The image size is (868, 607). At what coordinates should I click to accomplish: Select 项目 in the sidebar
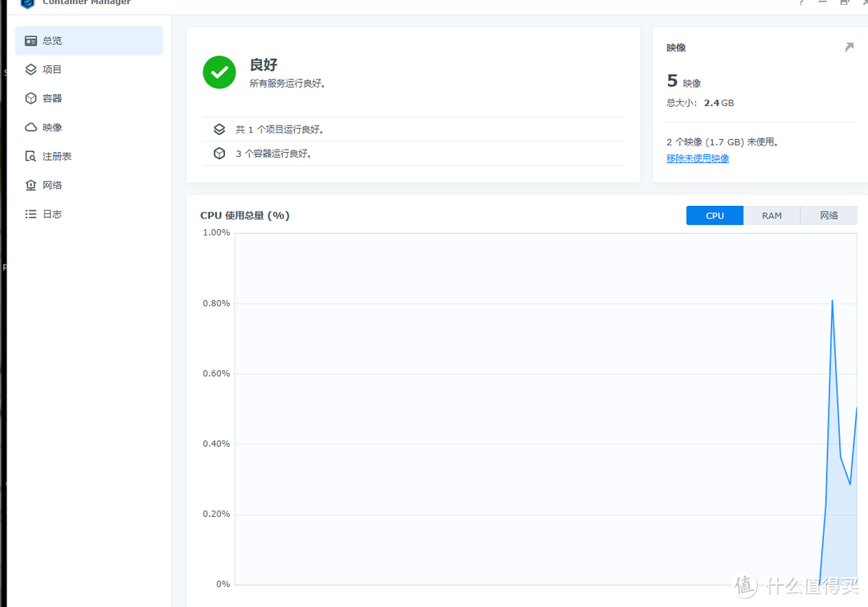(52, 69)
